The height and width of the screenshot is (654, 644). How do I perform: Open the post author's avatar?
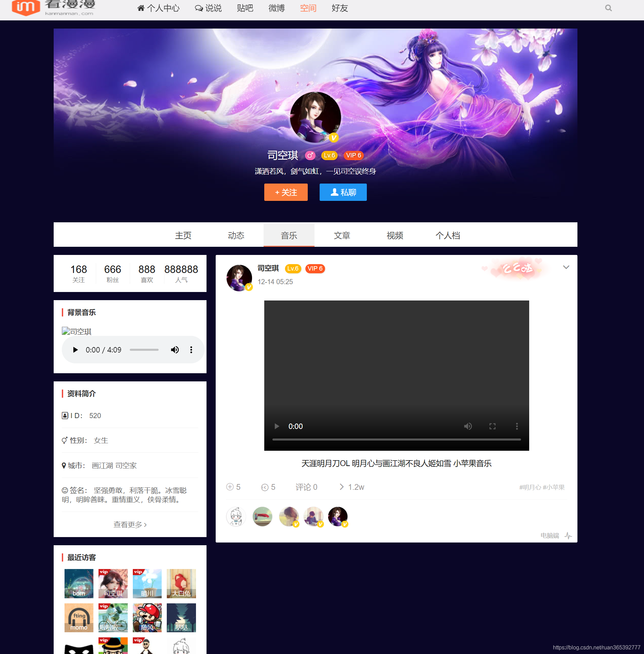pyautogui.click(x=239, y=278)
